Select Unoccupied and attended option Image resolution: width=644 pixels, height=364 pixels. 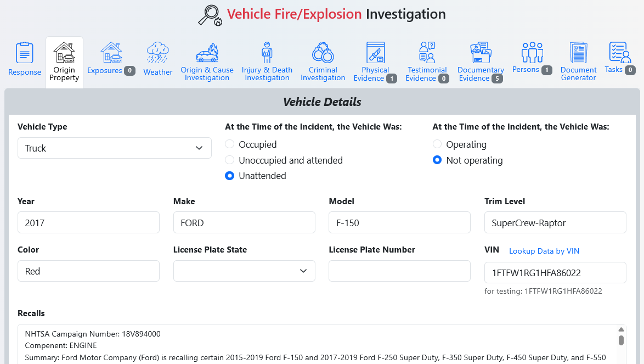[230, 160]
